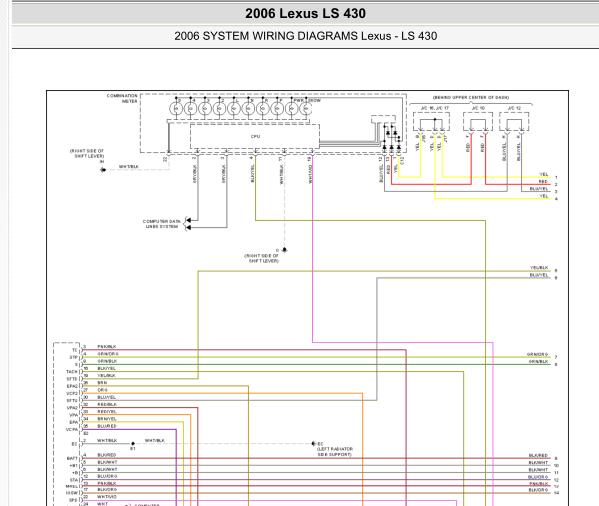Select the "2006 SYSTEM WIRING DIAGRAMS Lexus - LS 430" heading
The image size is (599, 506).
306,36
